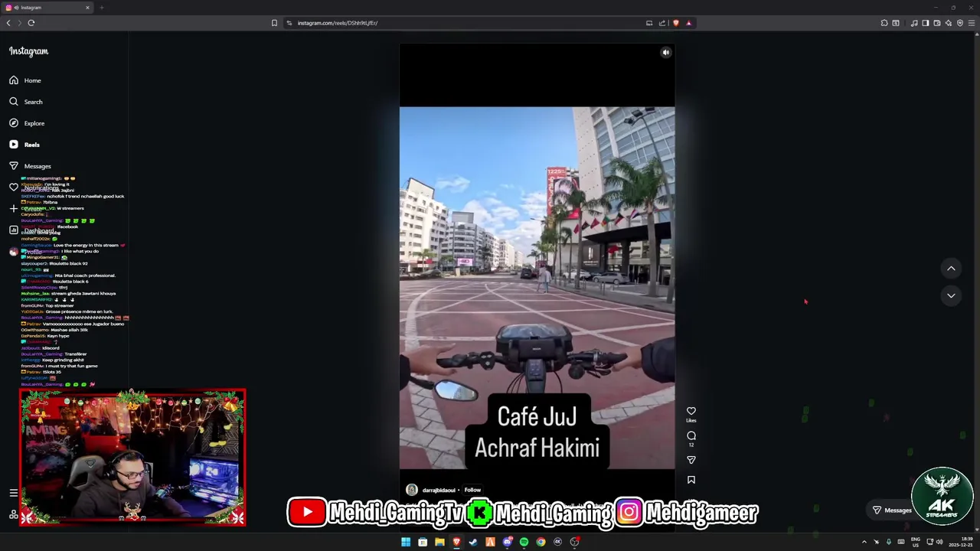Click the instagram.com address bar URL

coord(338,23)
